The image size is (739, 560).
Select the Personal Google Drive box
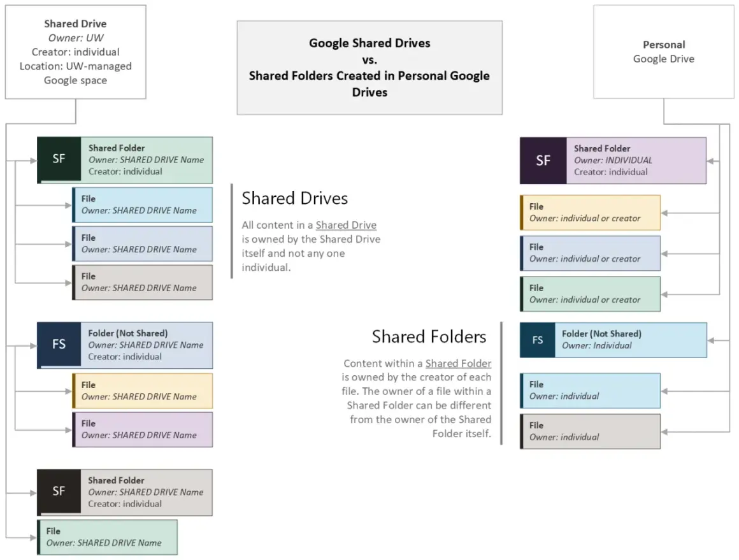coord(664,52)
